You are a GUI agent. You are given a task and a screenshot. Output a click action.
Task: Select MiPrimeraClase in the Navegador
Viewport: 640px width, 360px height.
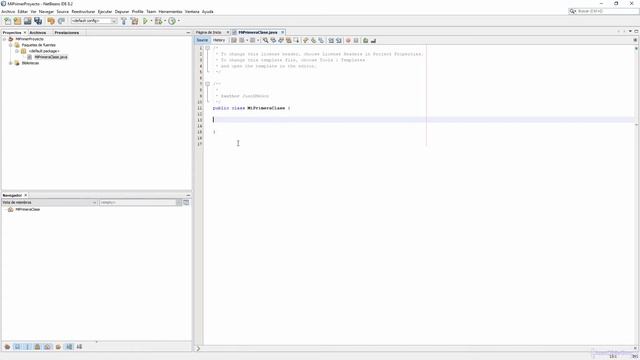(x=28, y=209)
